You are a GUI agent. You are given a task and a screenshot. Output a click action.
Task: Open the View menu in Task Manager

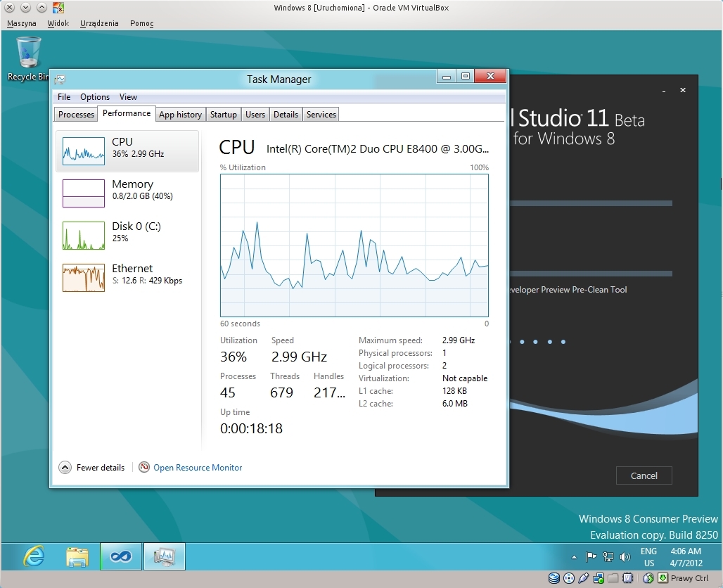pyautogui.click(x=128, y=97)
